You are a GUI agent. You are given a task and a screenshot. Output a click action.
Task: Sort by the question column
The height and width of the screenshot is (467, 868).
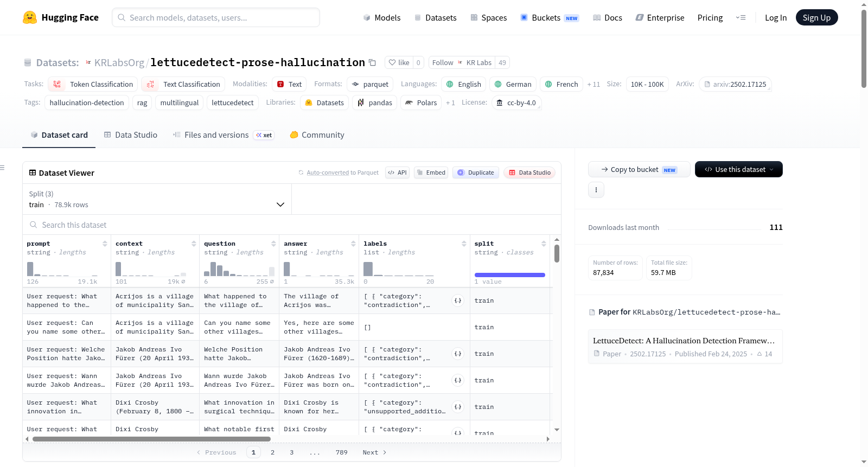click(273, 244)
